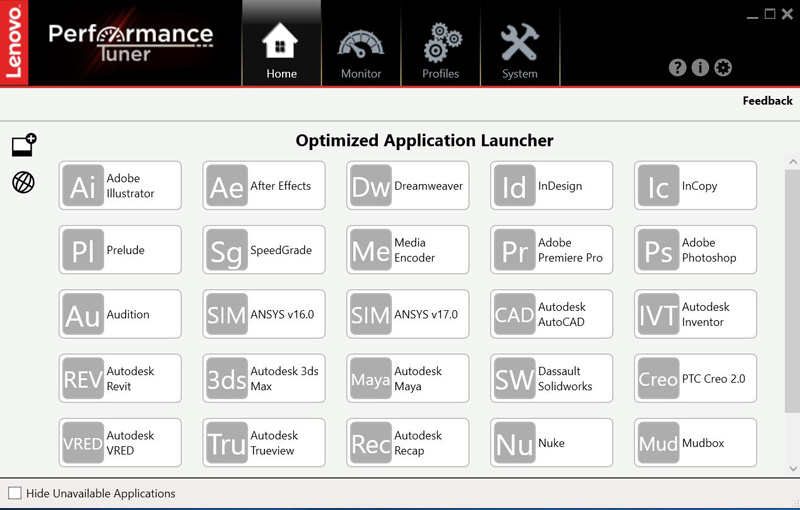
Task: Launch Media Encoder
Action: (408, 250)
